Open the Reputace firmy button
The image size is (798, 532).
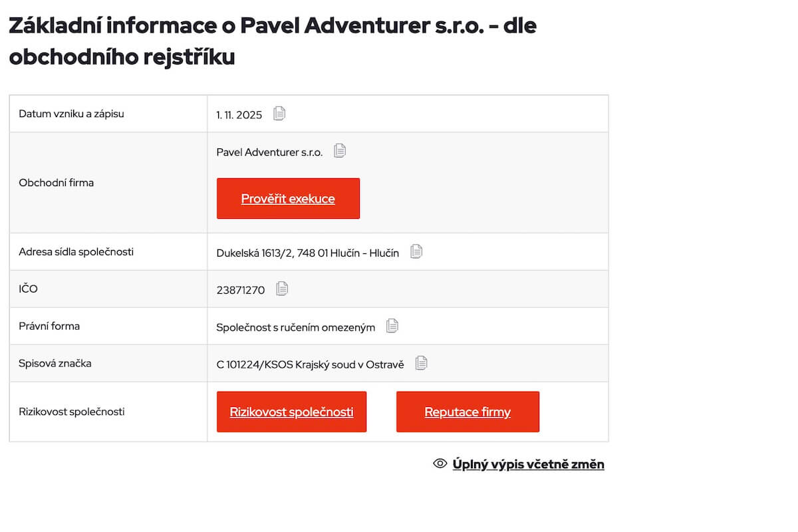click(x=467, y=412)
